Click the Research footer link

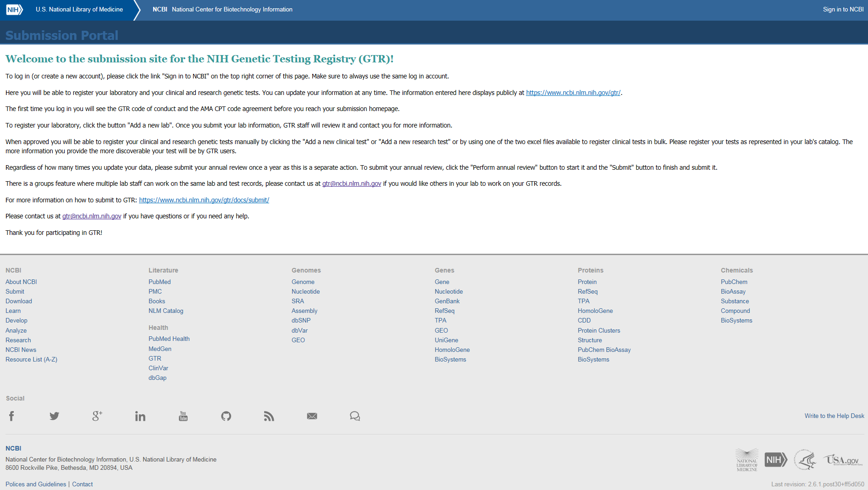(x=18, y=340)
